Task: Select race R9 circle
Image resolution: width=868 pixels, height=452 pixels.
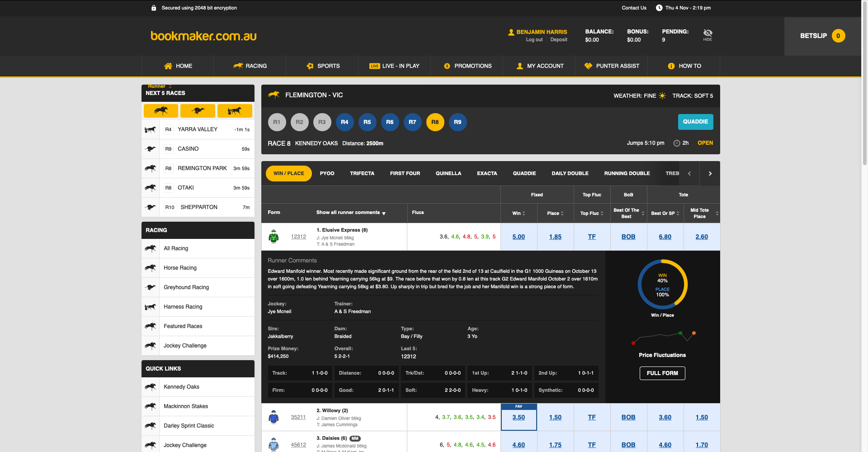Action: (458, 122)
